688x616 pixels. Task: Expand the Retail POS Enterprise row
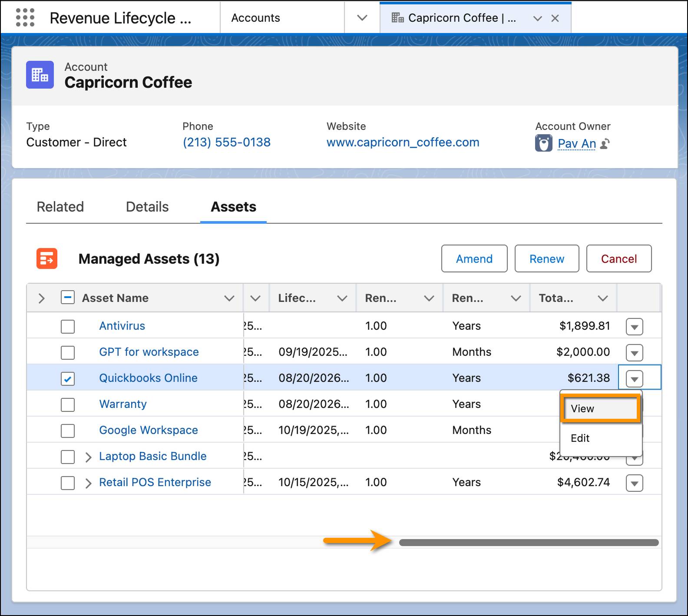pos(88,483)
